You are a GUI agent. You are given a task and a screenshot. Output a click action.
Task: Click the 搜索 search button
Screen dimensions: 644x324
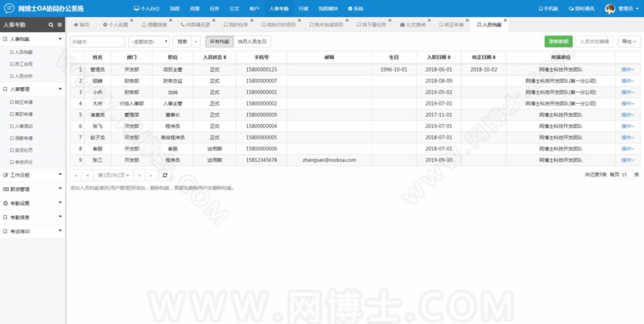183,42
